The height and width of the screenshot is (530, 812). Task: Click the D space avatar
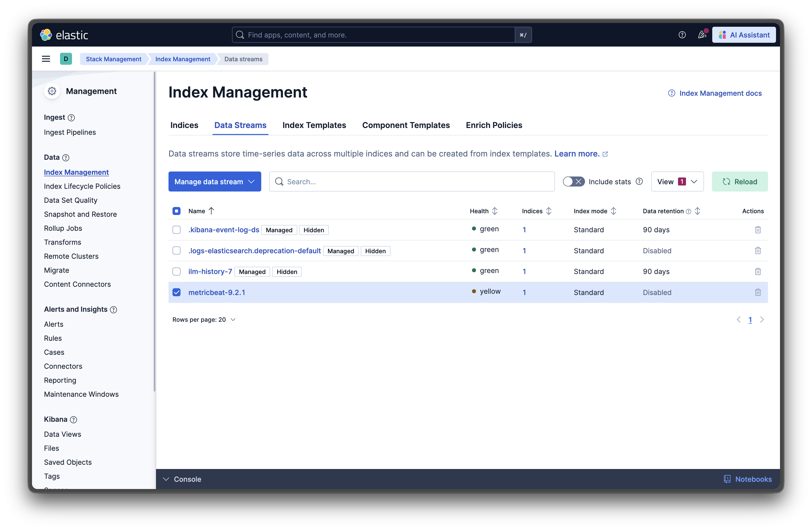coord(66,59)
